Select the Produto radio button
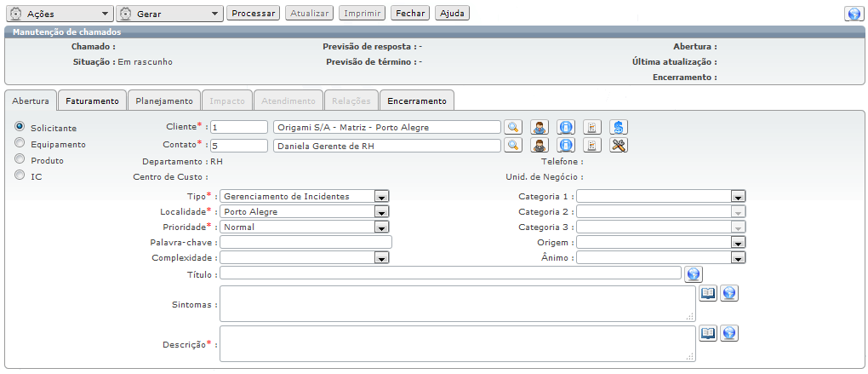 coord(20,159)
